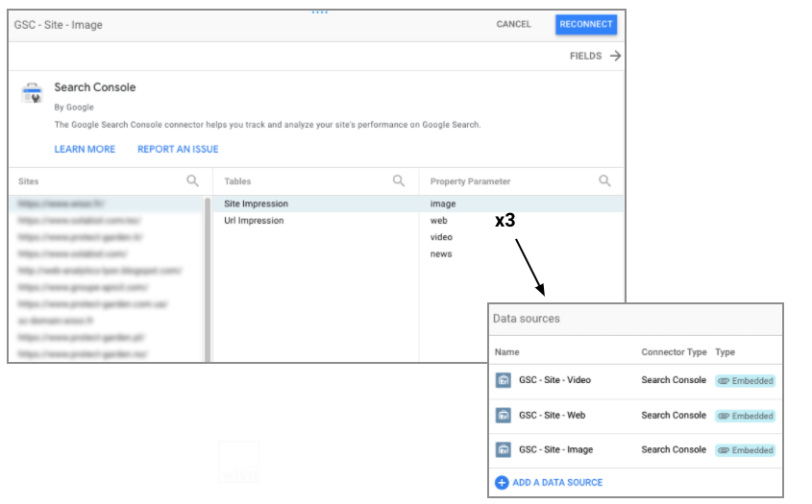Click Embedded badge for GSC - Site - Web
Viewport: 812px width, 504px height.
(745, 416)
